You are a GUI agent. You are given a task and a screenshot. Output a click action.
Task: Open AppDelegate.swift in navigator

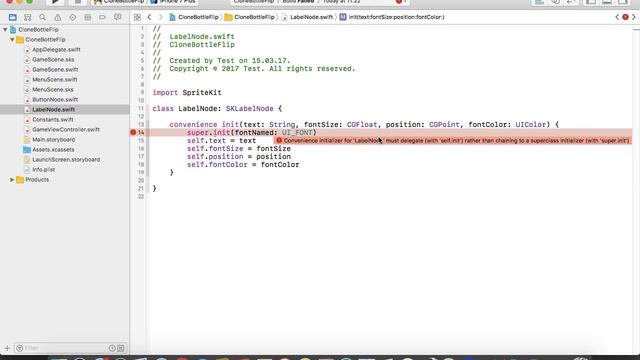(56, 49)
